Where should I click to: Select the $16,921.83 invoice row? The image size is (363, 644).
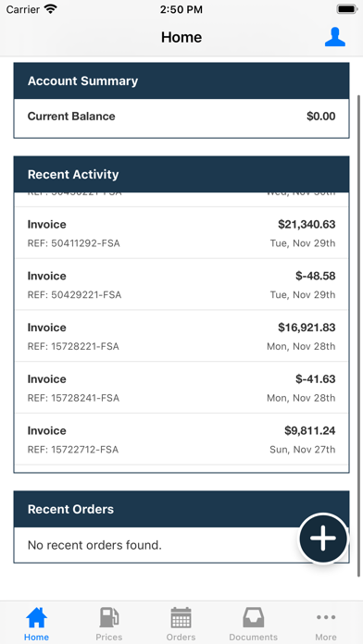(181, 336)
